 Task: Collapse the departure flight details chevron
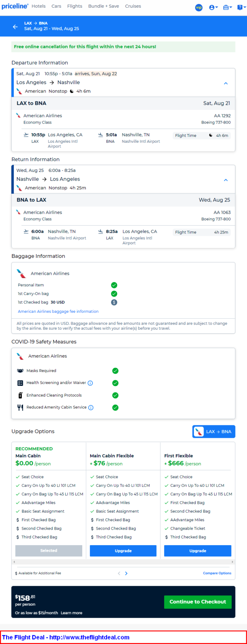(226, 83)
